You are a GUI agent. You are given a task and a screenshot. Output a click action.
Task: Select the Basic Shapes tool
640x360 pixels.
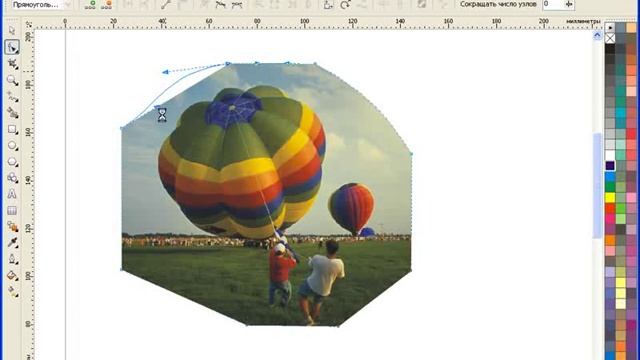click(x=12, y=178)
